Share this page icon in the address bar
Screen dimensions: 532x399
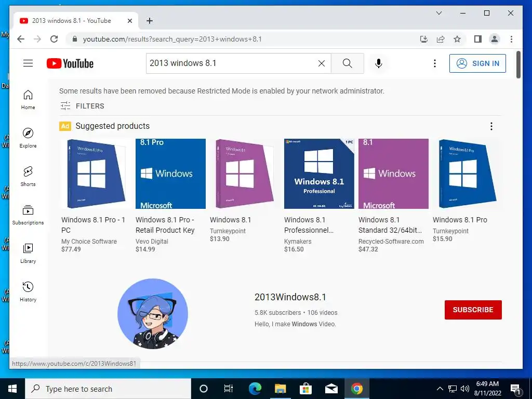coord(441,39)
